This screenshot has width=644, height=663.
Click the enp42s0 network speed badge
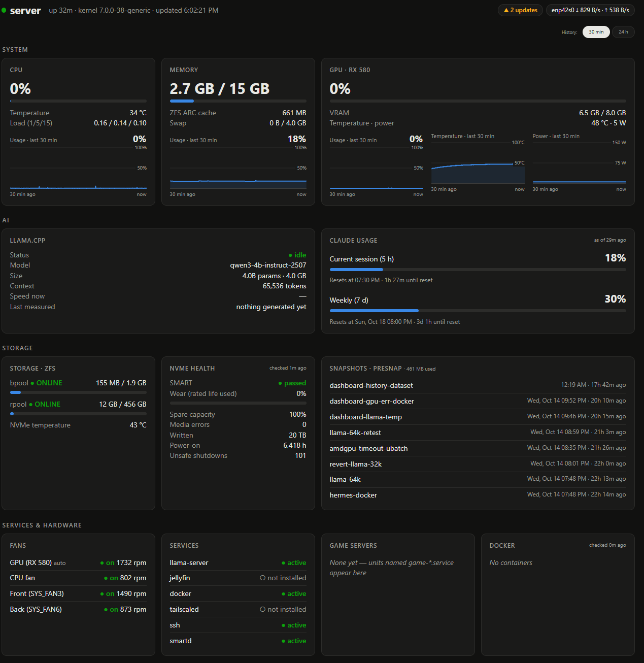[590, 10]
